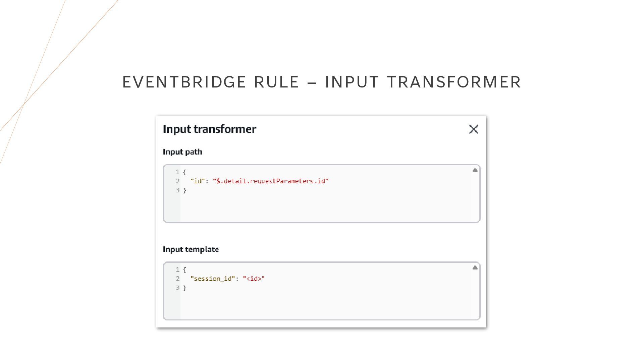The height and width of the screenshot is (362, 644).
Task: Close the Input transformer dialog
Action: [x=474, y=129]
